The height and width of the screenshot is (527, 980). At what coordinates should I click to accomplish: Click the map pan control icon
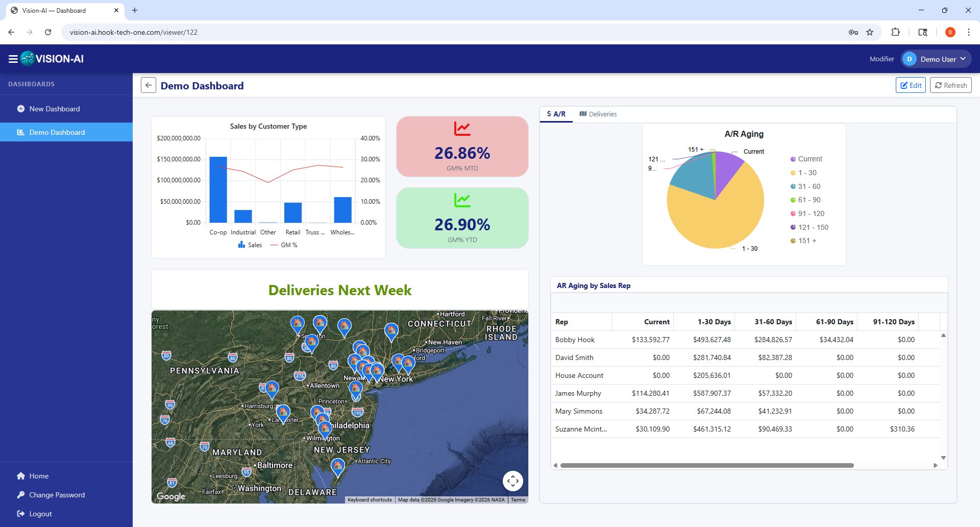(513, 481)
